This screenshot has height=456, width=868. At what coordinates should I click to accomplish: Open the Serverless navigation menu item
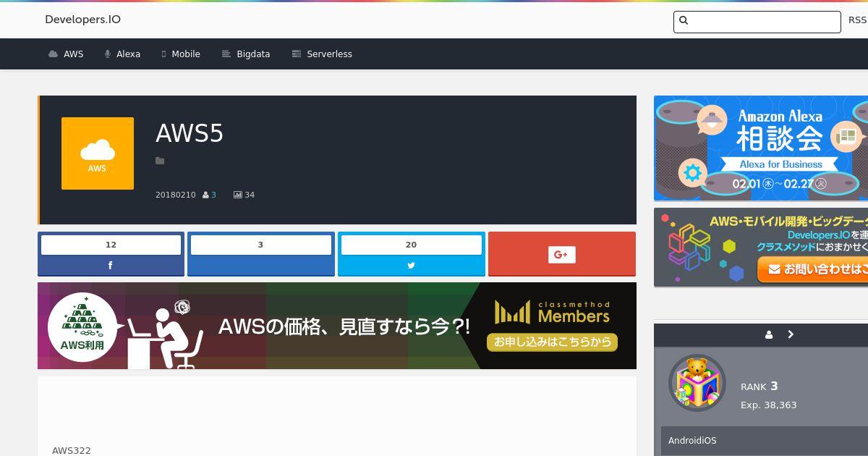pyautogui.click(x=322, y=54)
